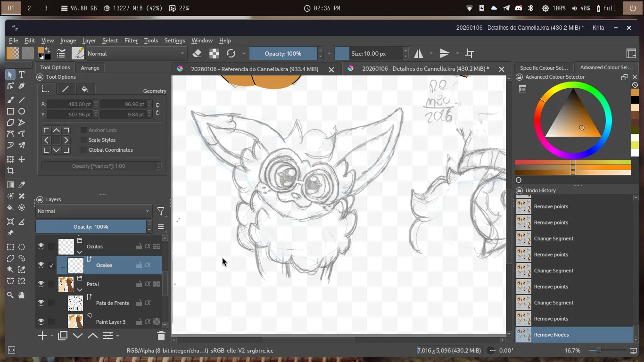Screen dimensions: 644x362
Task: Open the Layers blending mode dropdown
Action: coord(93,211)
